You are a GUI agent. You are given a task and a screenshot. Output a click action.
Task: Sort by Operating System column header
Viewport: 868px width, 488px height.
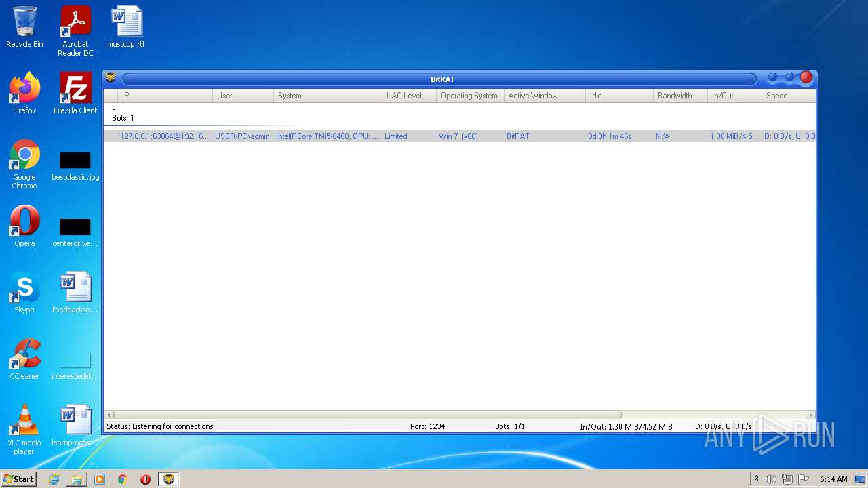pyautogui.click(x=470, y=96)
